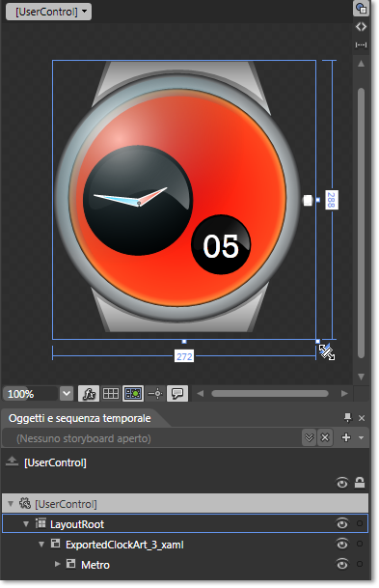This screenshot has height=588, width=379.
Task: Select the LayoutRoot tree item
Action: 185,524
